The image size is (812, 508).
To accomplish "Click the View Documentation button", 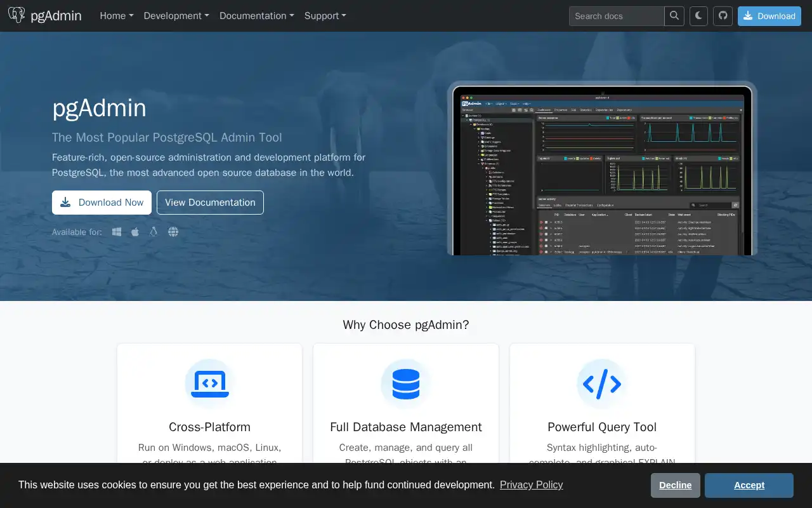I will coord(210,203).
